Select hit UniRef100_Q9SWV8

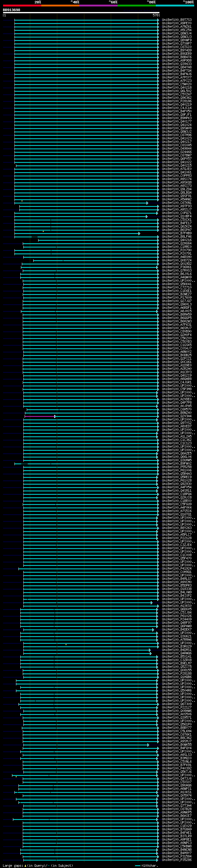coord(177,128)
